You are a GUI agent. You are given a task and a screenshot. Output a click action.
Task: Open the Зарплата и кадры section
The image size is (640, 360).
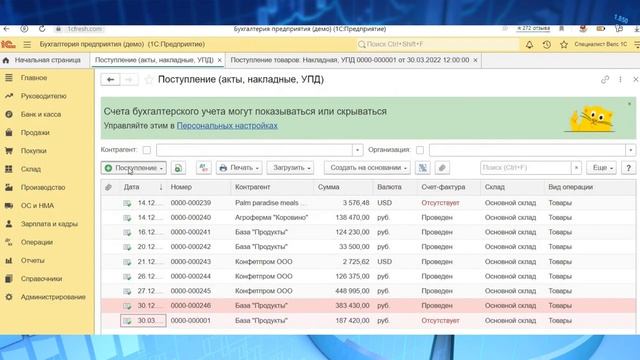point(49,224)
